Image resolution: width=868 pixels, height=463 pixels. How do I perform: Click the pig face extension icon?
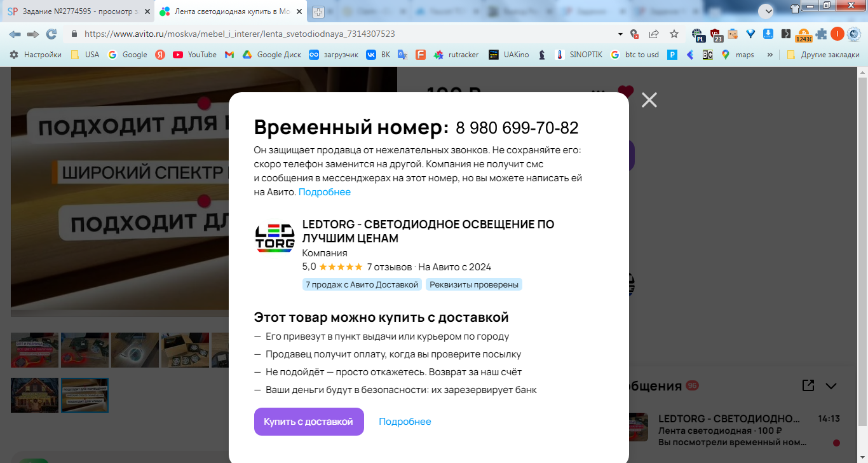733,34
